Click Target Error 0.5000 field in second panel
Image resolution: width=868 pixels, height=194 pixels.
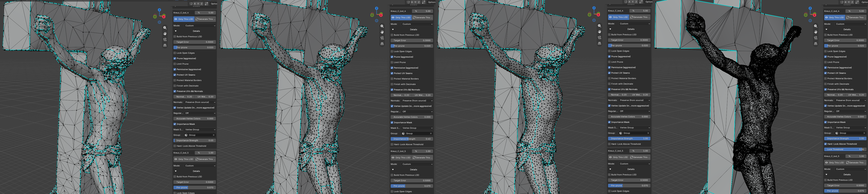pos(412,181)
